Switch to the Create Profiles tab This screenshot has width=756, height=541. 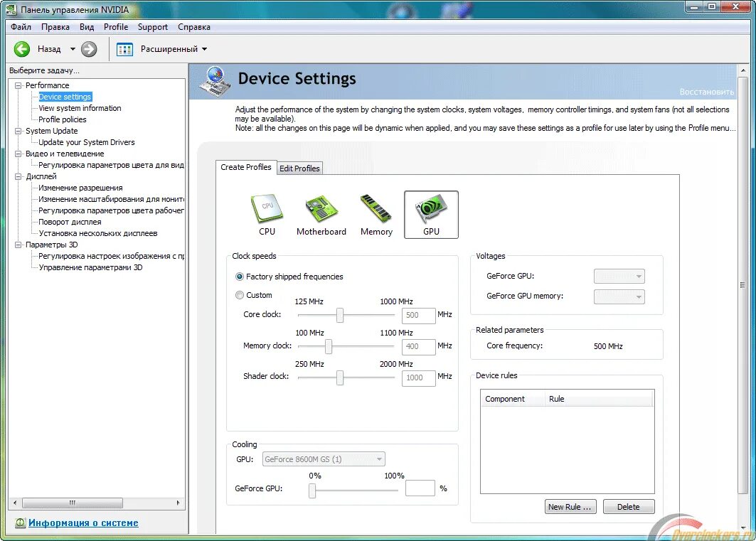click(246, 167)
